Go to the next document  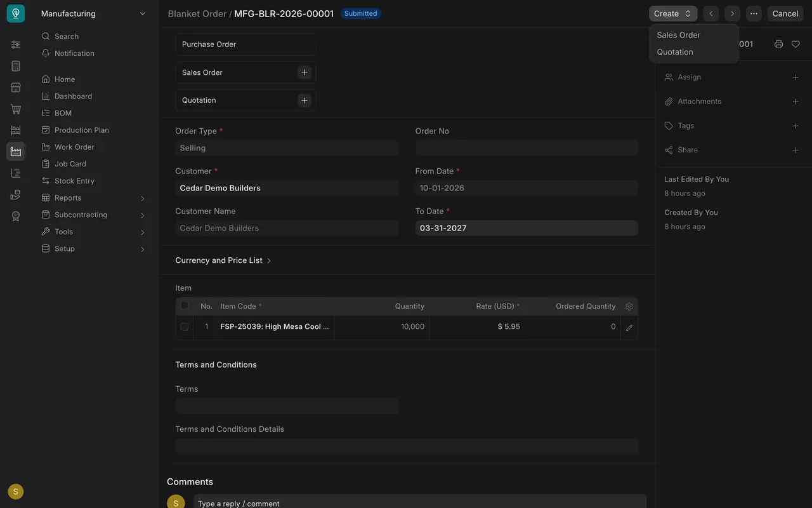click(x=732, y=13)
